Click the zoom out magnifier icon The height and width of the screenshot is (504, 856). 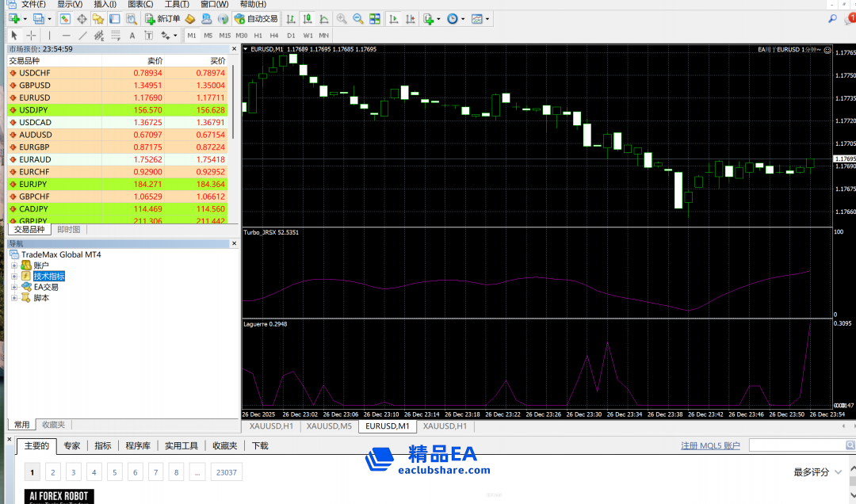point(358,18)
